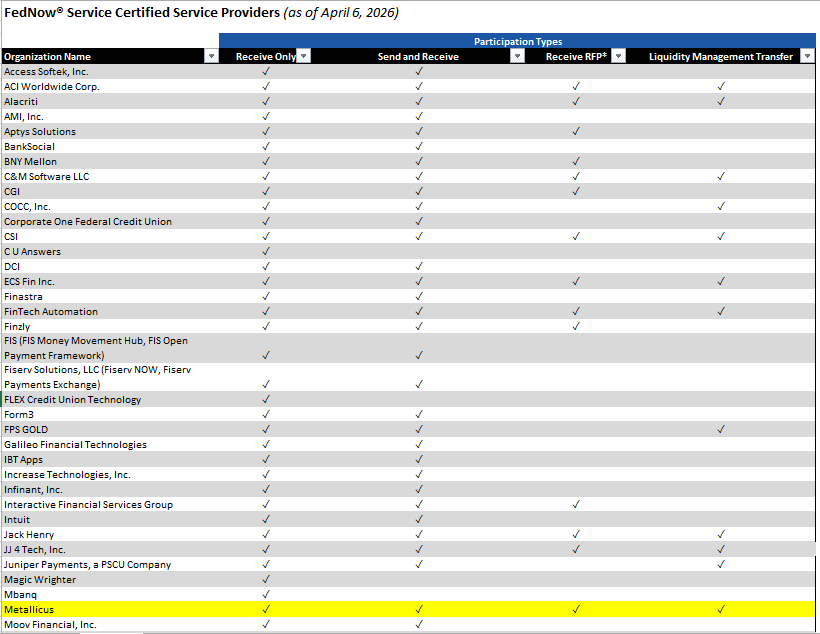
Task: Click the Infinant, Inc. cell
Action: click(110, 490)
